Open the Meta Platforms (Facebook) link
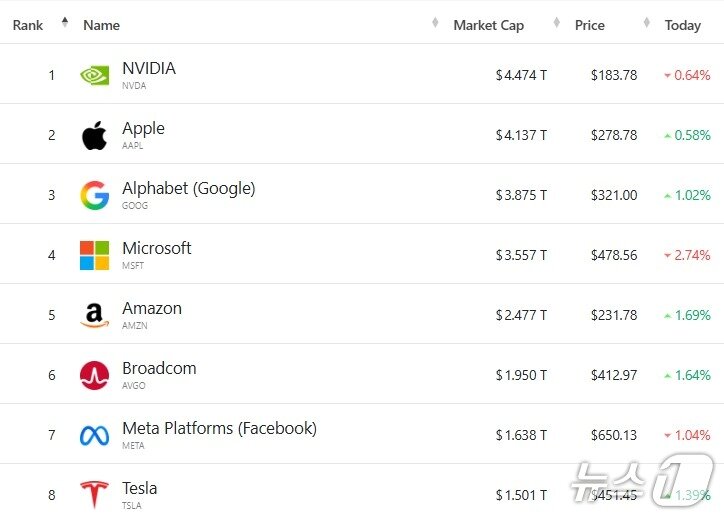 coord(219,428)
